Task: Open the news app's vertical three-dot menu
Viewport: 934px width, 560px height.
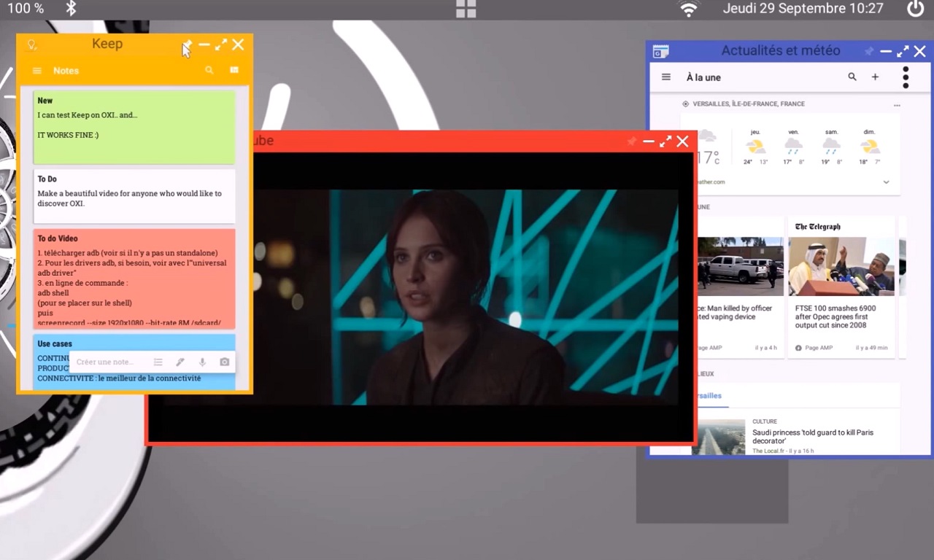Action: pos(906,77)
